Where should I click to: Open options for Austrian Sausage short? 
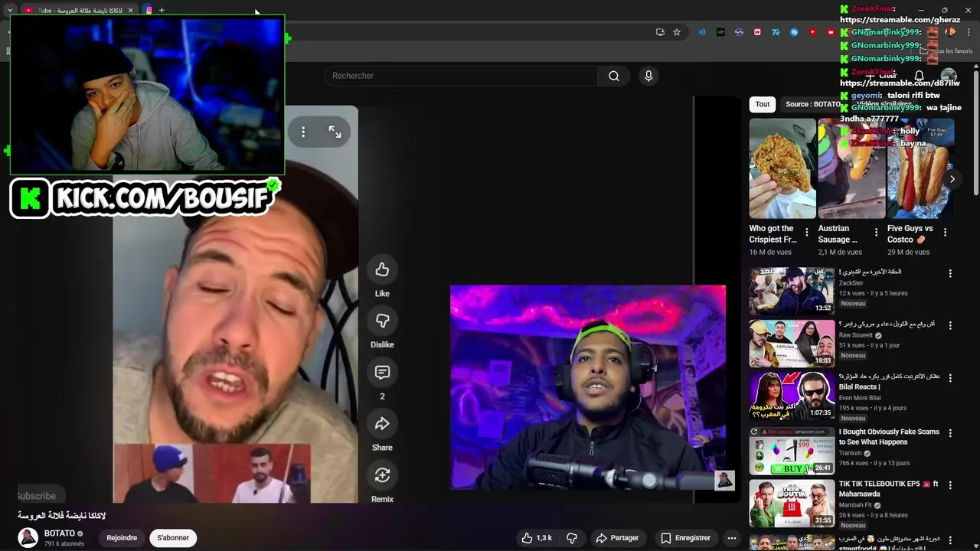pyautogui.click(x=875, y=232)
